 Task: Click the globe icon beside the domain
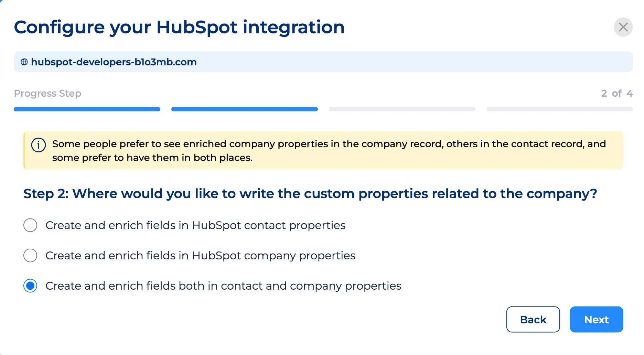click(x=24, y=62)
